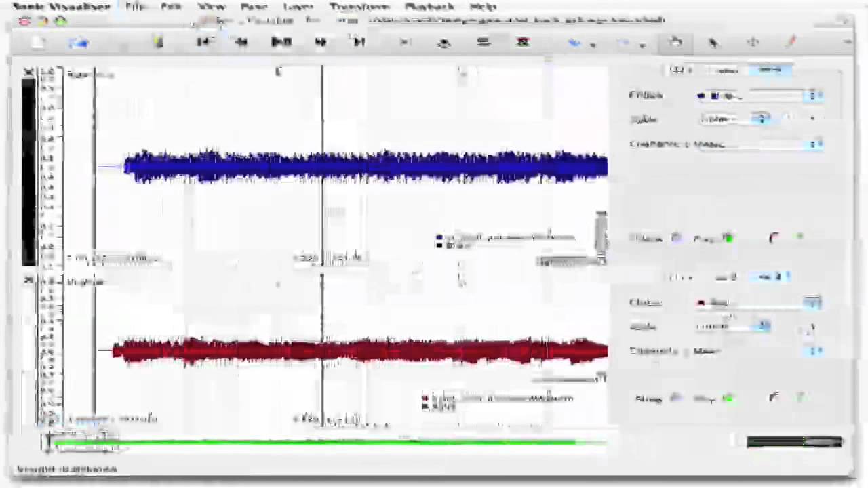This screenshot has width=868, height=488.
Task: Open blue waveform layer Colour dropdown
Action: (x=759, y=96)
